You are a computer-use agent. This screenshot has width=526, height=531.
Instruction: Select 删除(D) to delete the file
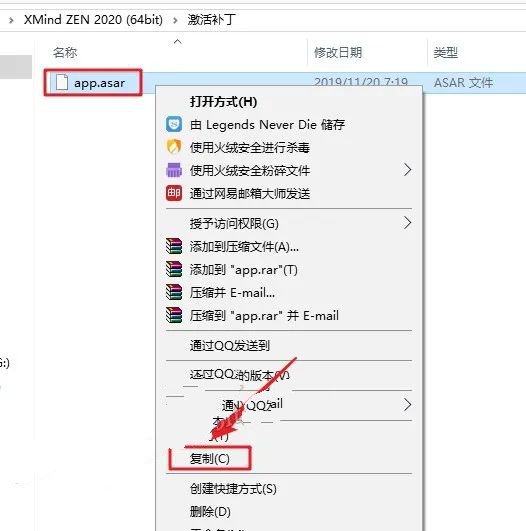[x=210, y=512]
